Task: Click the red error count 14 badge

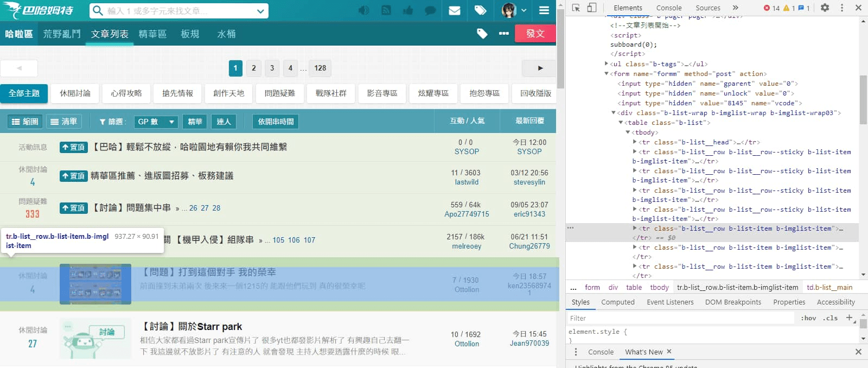Action: (x=771, y=8)
